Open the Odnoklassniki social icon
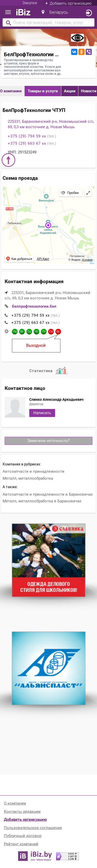 coord(81,52)
